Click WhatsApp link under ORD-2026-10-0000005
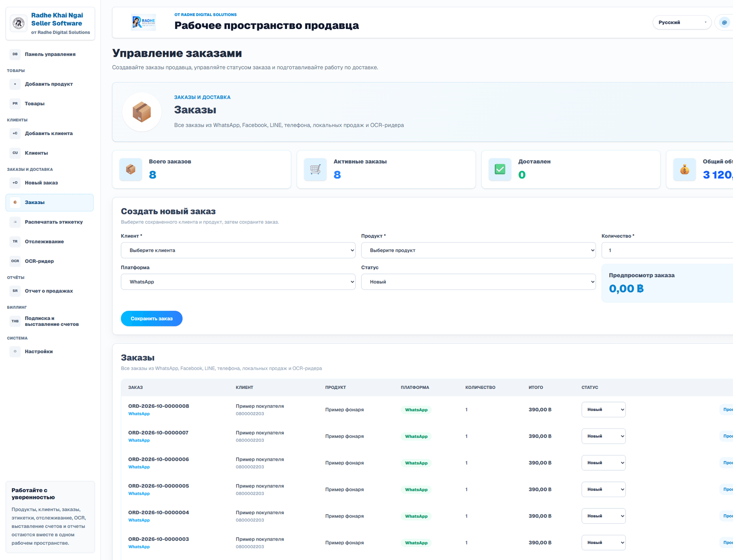Image resolution: width=733 pixels, height=560 pixels. click(139, 494)
